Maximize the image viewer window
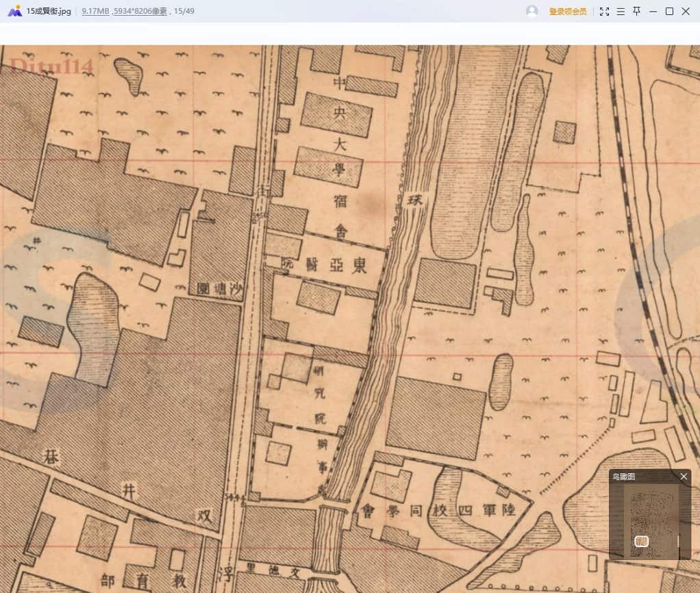 669,12
